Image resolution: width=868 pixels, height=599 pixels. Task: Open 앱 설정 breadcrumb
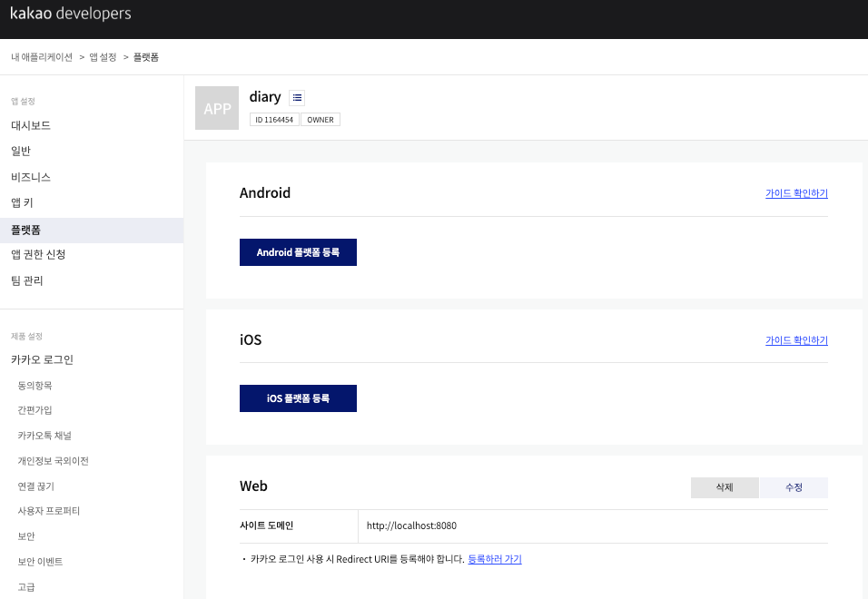(103, 57)
